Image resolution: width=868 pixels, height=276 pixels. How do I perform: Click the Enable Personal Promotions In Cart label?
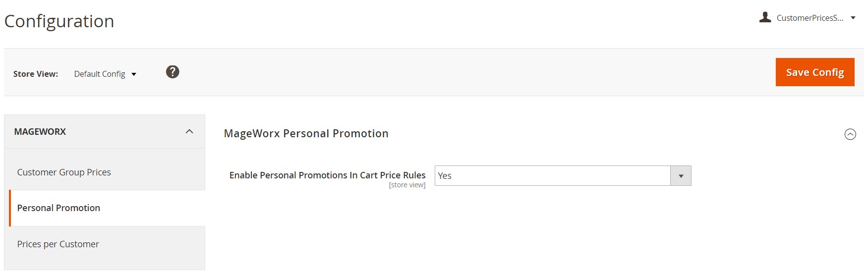[x=327, y=175]
